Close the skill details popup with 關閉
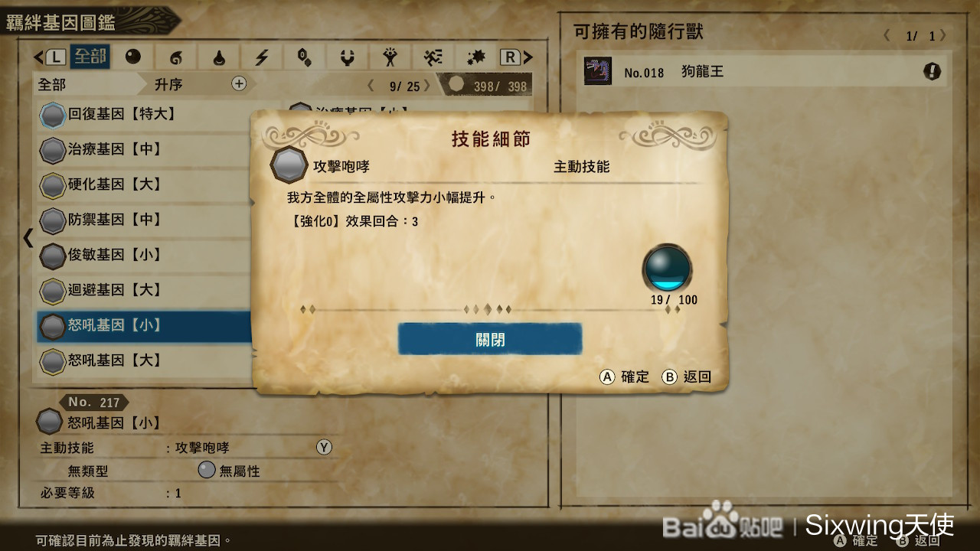 [x=490, y=339]
